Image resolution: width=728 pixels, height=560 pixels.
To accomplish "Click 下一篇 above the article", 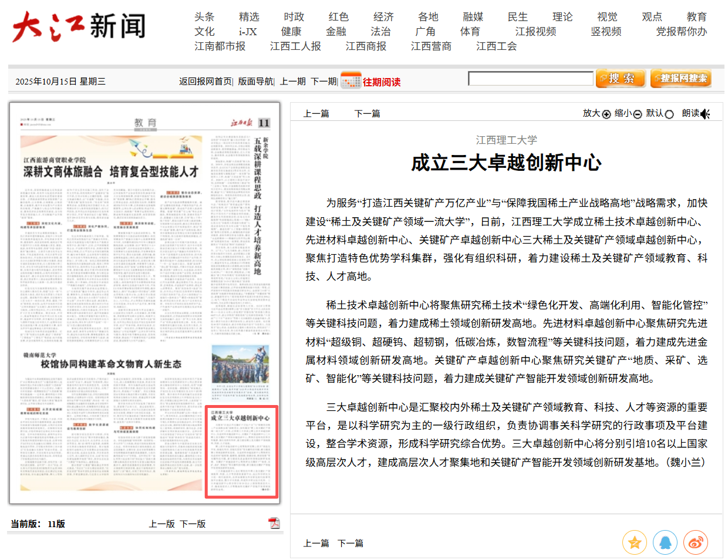I will point(367,114).
